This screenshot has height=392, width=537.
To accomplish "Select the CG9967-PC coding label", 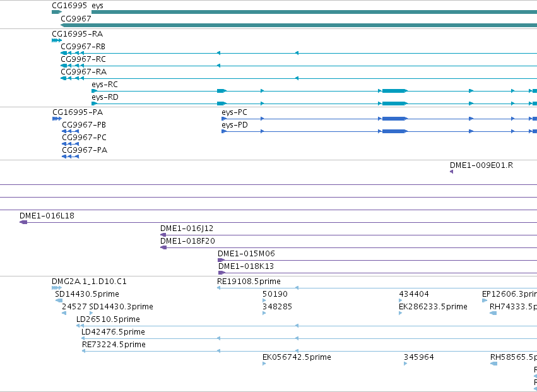I will point(85,138).
